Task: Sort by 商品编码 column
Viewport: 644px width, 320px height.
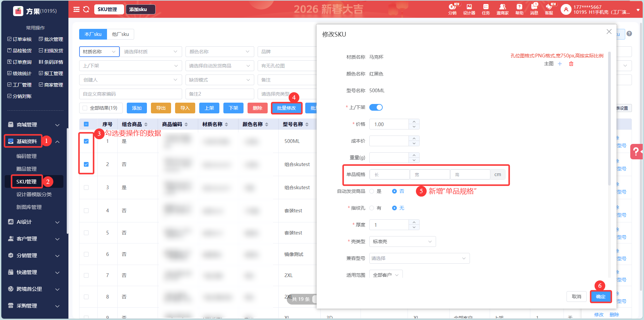Action: tap(186, 124)
